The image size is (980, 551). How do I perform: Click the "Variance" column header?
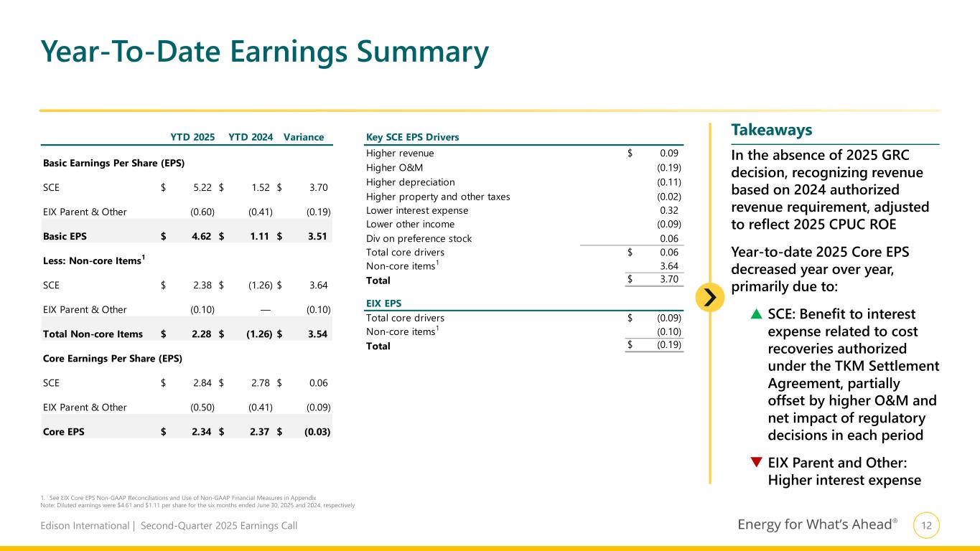(x=304, y=137)
